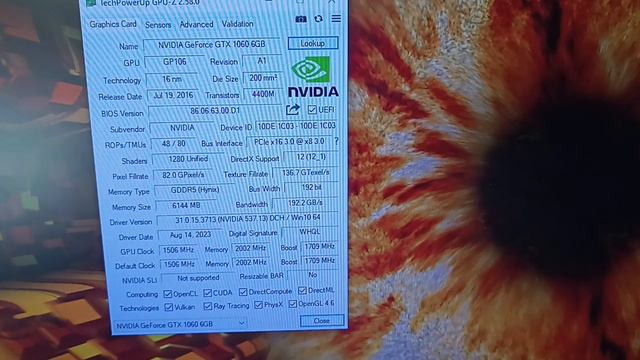The width and height of the screenshot is (640, 360).
Task: Click the Transistors value 4400M
Action: click(263, 94)
